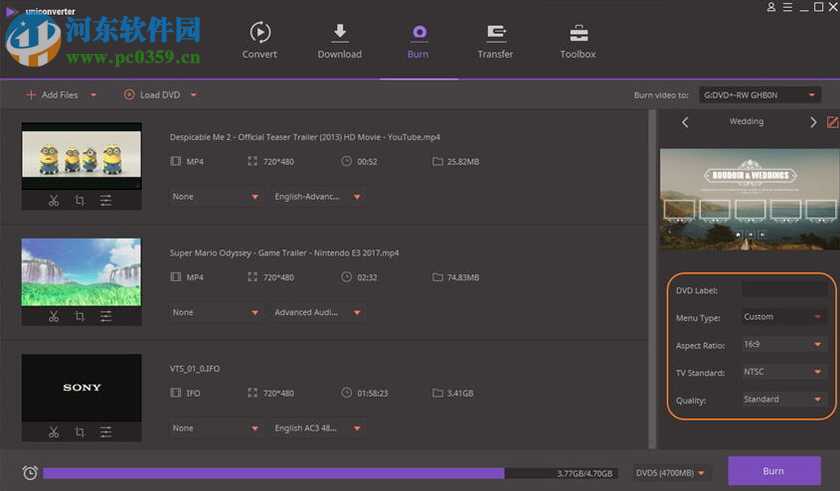
Task: Open English AC3 48... audio dropdown
Action: [x=318, y=428]
